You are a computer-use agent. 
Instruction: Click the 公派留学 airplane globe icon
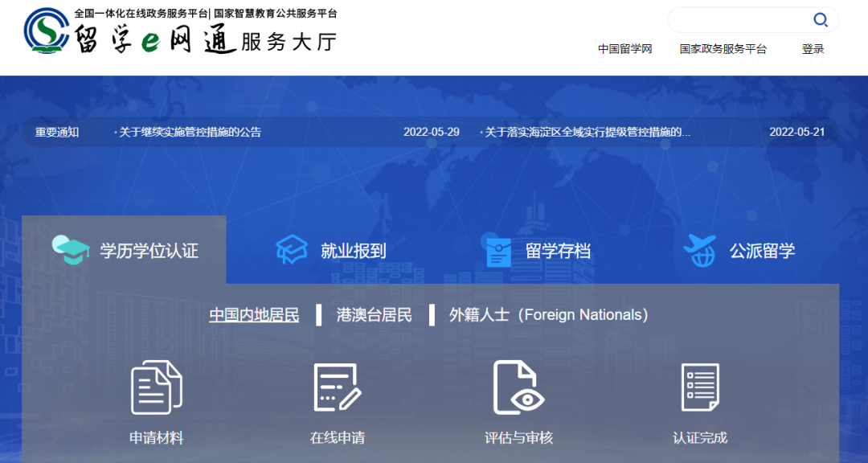(x=700, y=251)
